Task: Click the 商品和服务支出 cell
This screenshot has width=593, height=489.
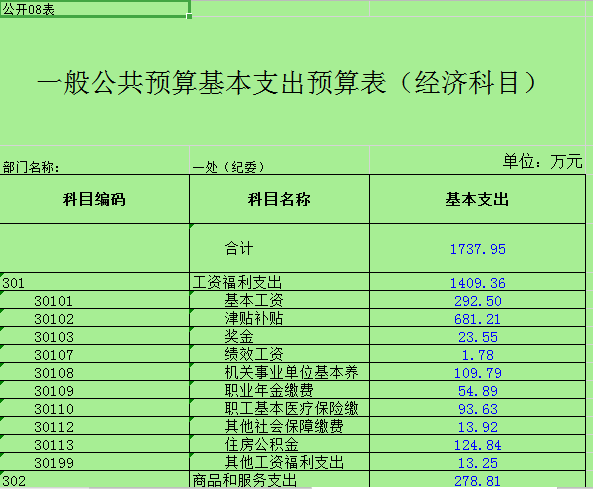Action: click(279, 480)
